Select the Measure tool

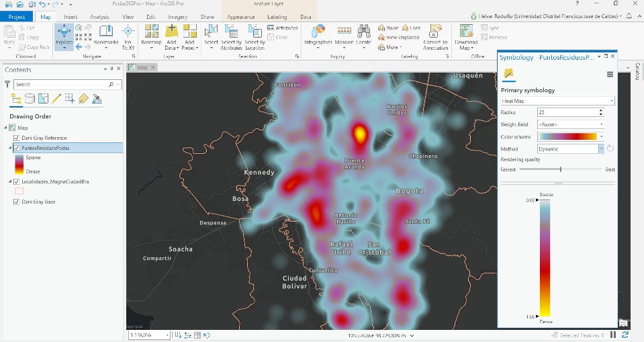pos(344,35)
